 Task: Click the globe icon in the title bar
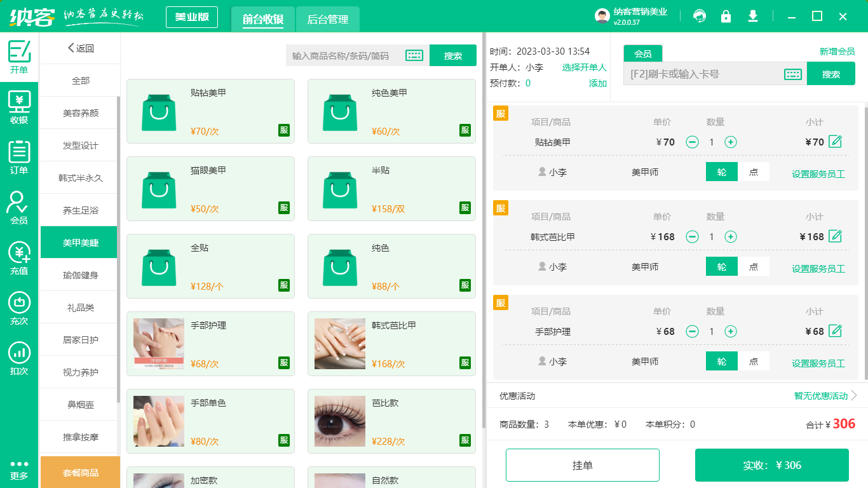click(700, 16)
